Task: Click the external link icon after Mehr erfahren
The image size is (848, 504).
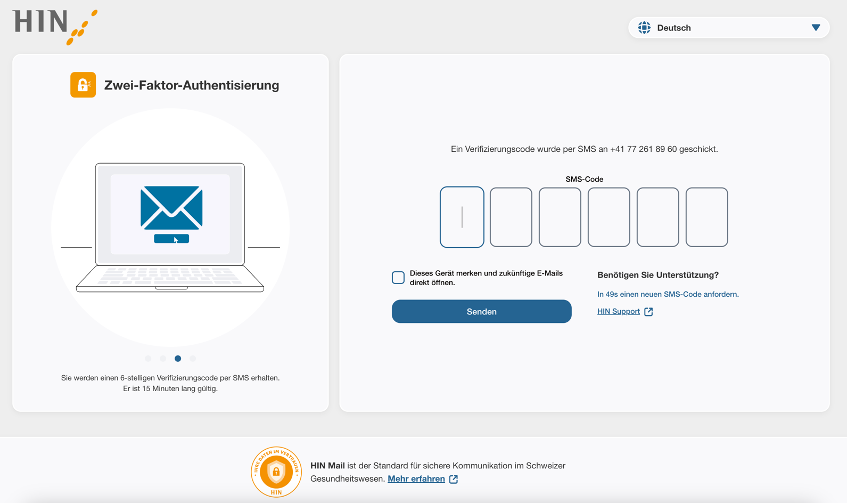Action: pos(454,479)
